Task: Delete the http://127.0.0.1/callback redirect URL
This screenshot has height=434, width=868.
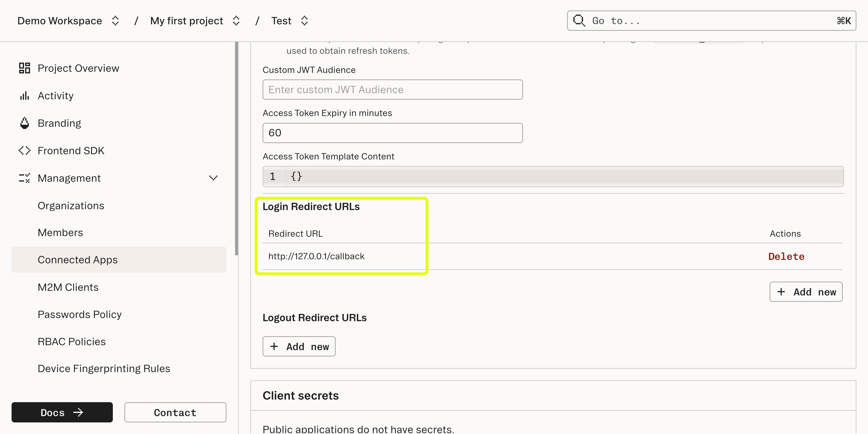Action: (786, 256)
